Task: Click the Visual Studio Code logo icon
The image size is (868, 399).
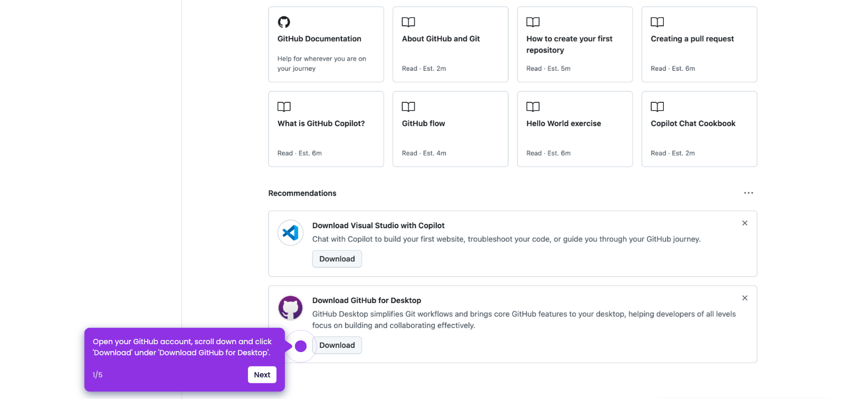Action: coord(291,232)
